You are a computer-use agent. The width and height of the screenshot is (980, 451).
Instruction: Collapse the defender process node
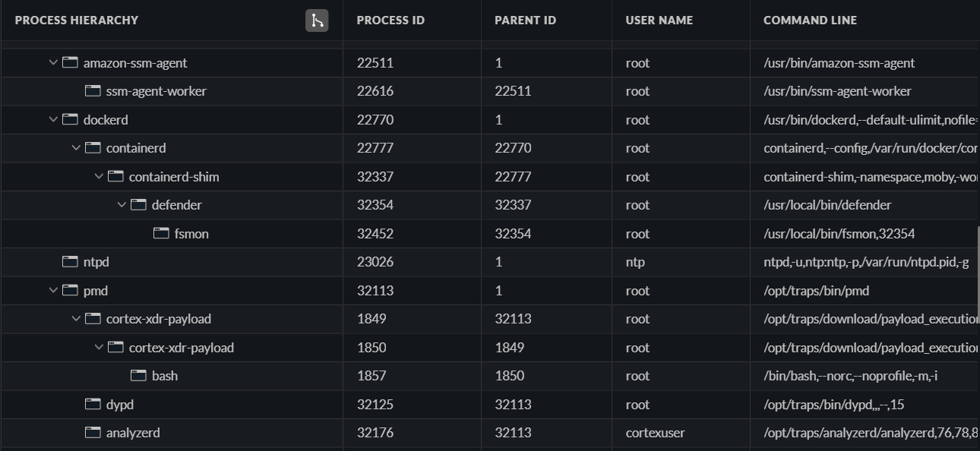pos(122,205)
